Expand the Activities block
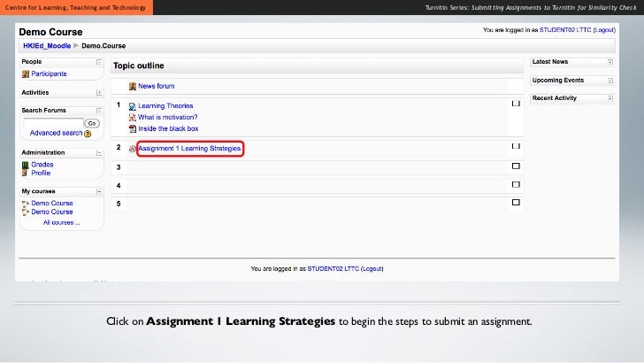 (99, 93)
